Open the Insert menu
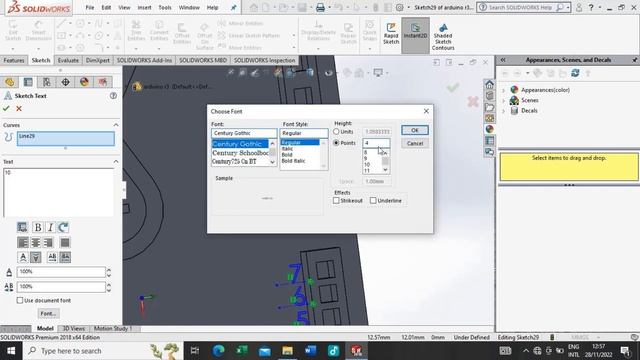Screen dimensions: 640x360 pyautogui.click(x=144, y=8)
